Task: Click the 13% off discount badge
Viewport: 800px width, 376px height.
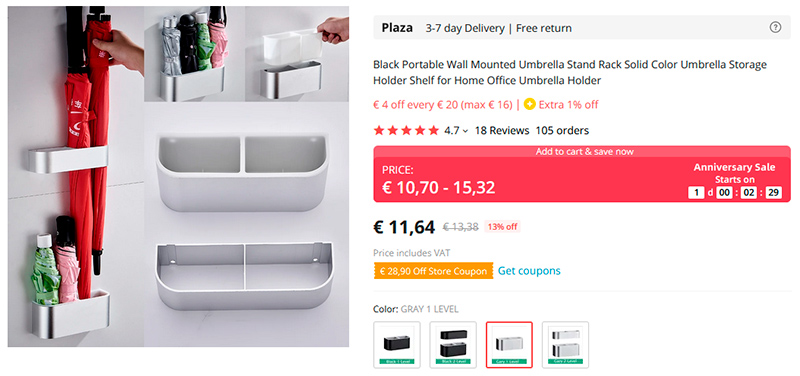Action: pyautogui.click(x=502, y=227)
